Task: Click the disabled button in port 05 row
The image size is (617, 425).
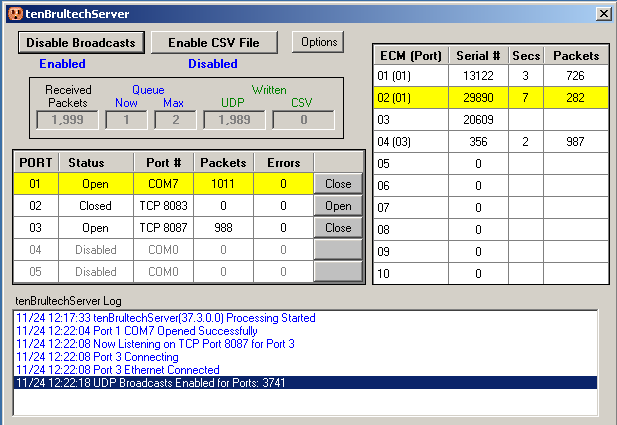Action: click(338, 272)
